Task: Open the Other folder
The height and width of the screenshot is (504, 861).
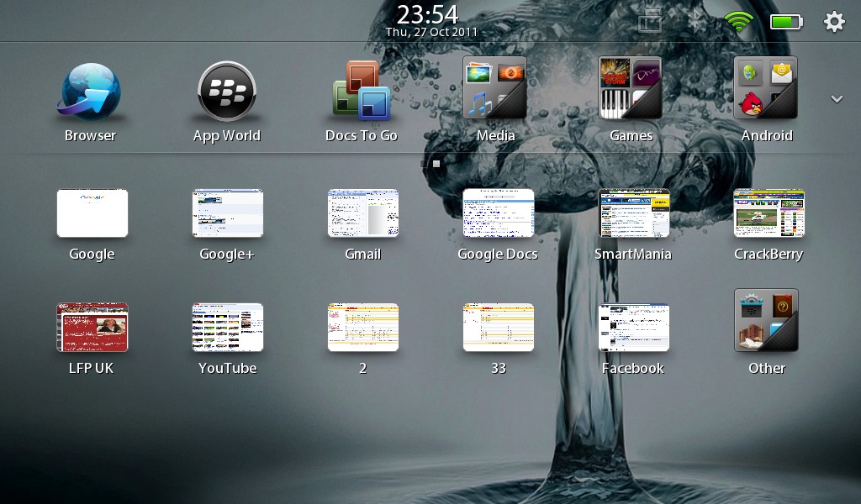Action: pyautogui.click(x=767, y=320)
